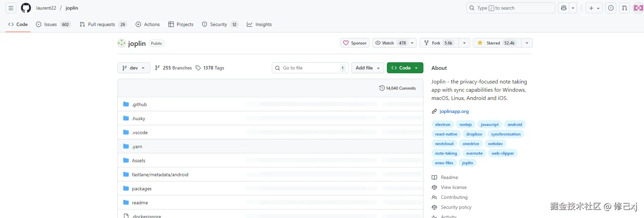Open the .github folder
The image size is (644, 218).
point(139,104)
